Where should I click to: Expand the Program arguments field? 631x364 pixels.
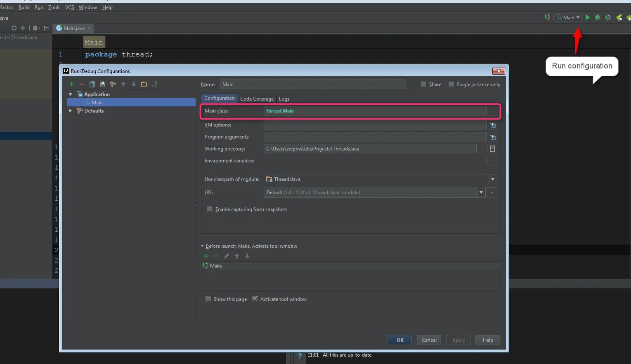pos(493,137)
